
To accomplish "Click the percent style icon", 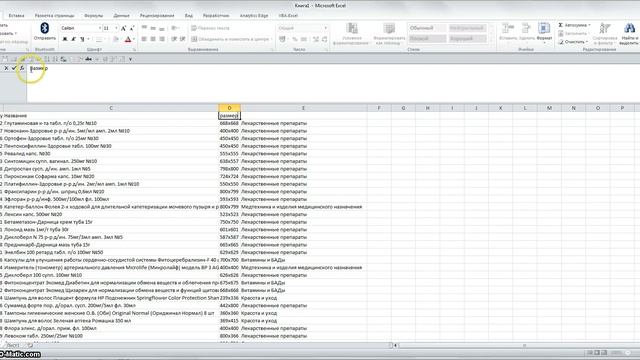I will pos(295,39).
